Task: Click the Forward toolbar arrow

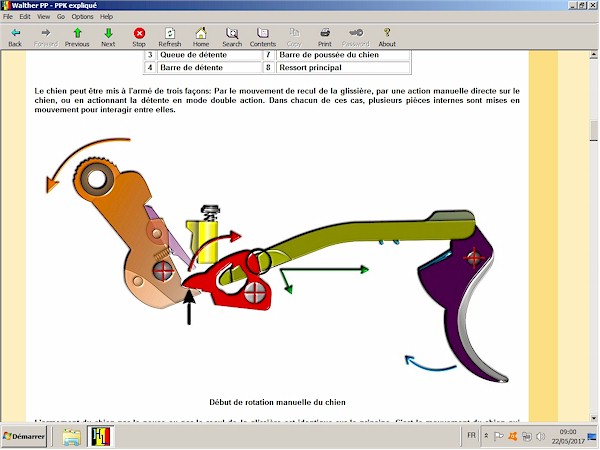Action: [x=46, y=37]
